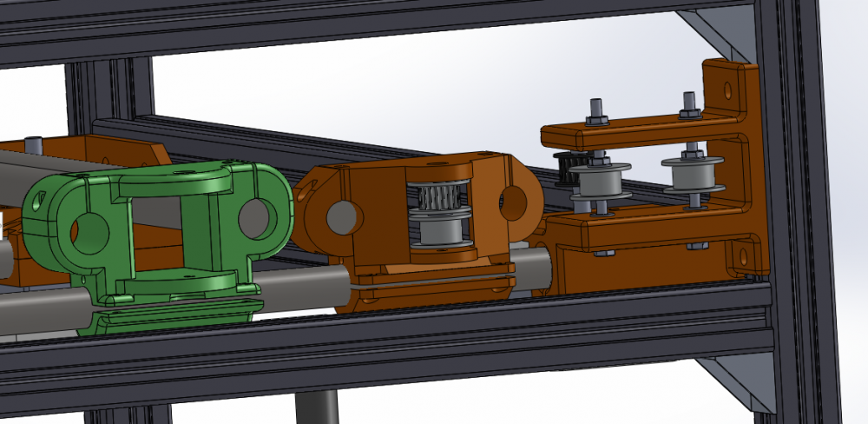Select the toothed pulley inside the center orange carriage

coord(441,196)
